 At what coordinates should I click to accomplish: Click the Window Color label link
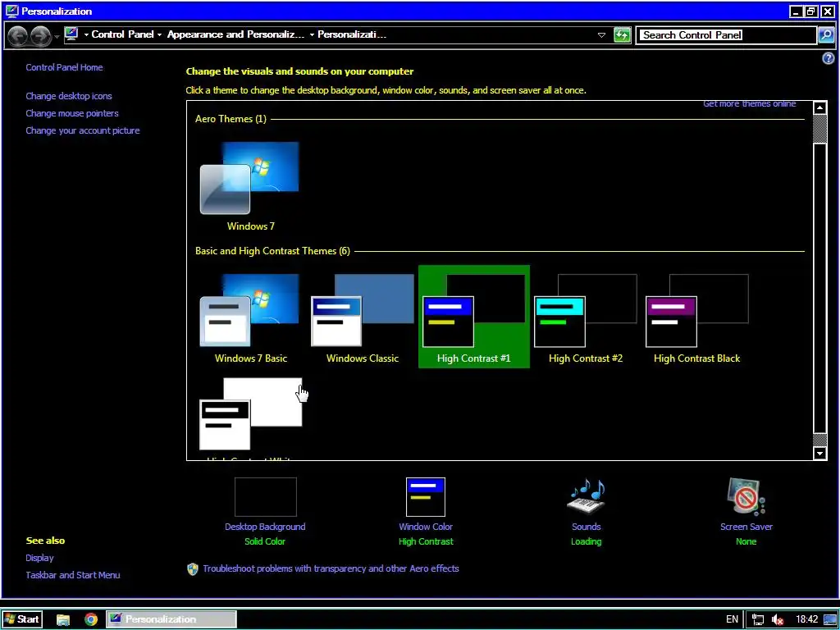(426, 527)
